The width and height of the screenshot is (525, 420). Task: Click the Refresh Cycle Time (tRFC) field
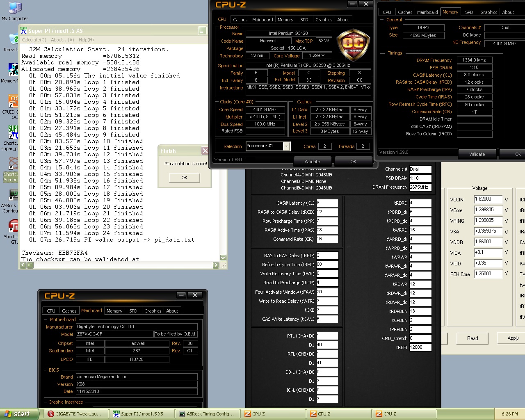click(x=327, y=265)
